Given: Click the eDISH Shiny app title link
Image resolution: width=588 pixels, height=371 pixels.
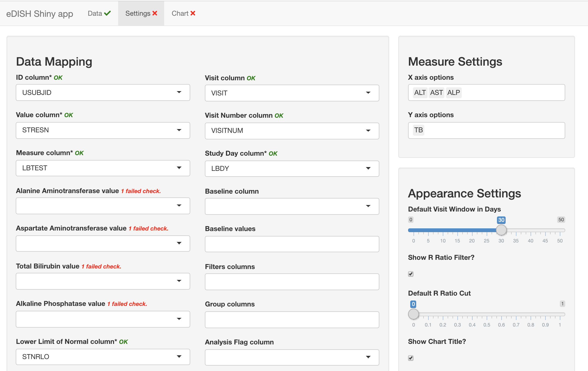Looking at the screenshot, I should point(40,14).
